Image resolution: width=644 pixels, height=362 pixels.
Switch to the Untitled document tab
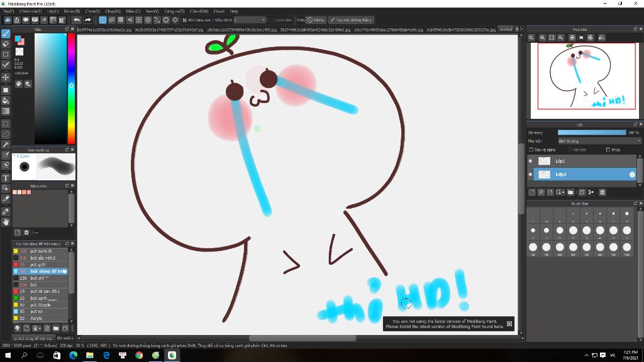[x=505, y=30]
